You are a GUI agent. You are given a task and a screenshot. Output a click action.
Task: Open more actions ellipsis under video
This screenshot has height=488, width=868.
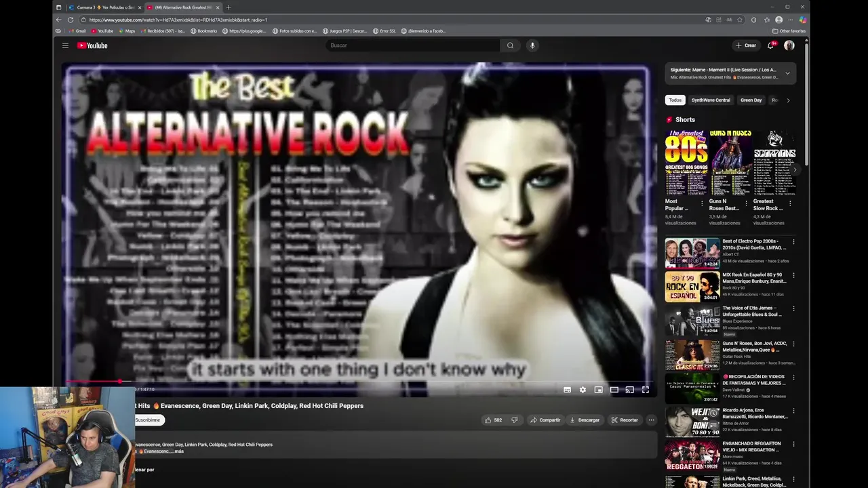pyautogui.click(x=651, y=420)
